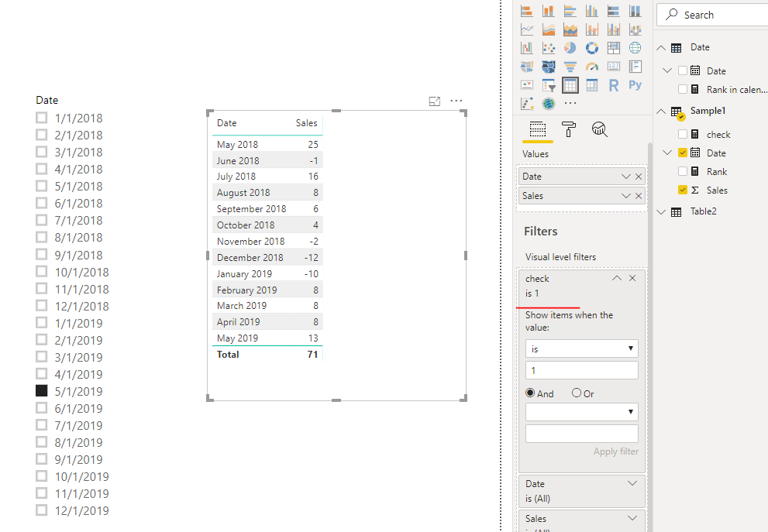Switch to the Analytics magnifier tab

point(600,129)
